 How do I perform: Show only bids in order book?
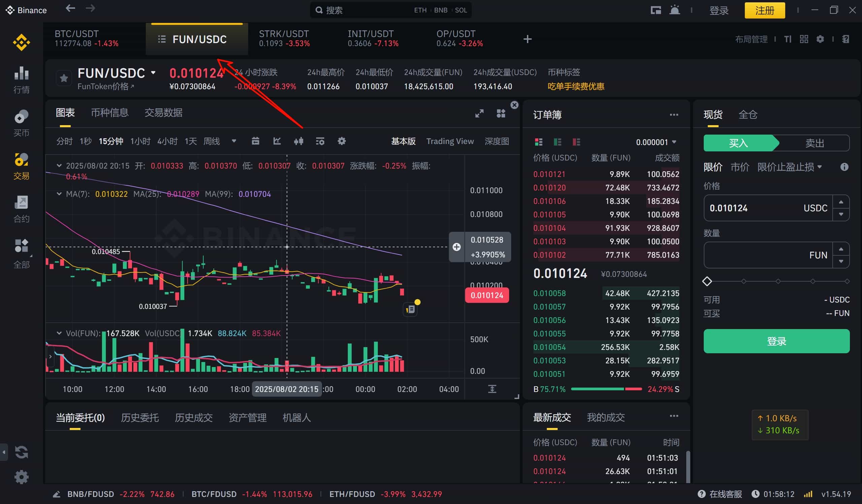(x=558, y=142)
